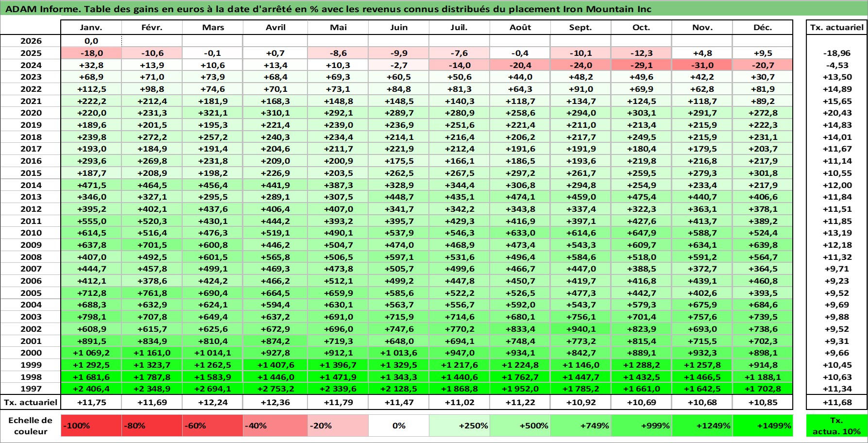The height and width of the screenshot is (443, 868).
Task: Select the Oct. column header
Action: point(642,27)
